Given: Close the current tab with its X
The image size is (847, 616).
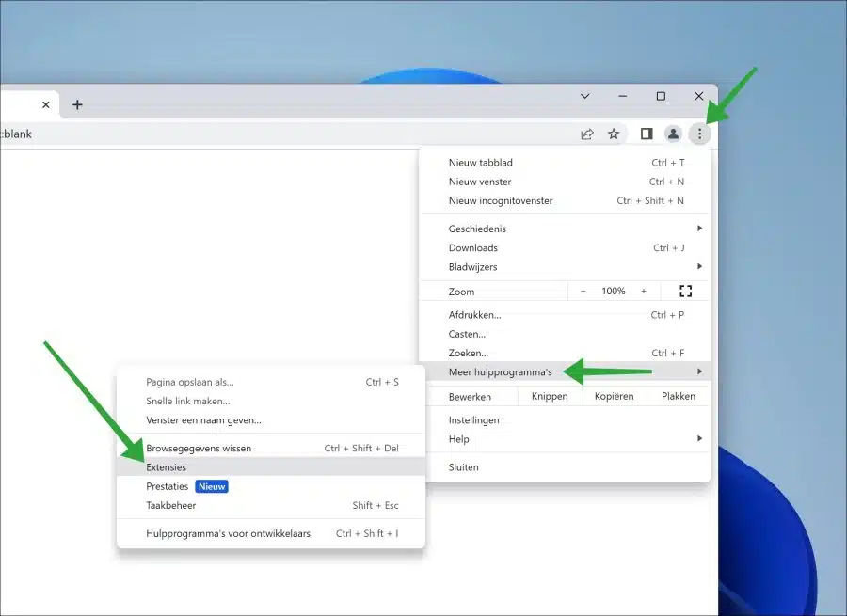Looking at the screenshot, I should click(x=46, y=104).
